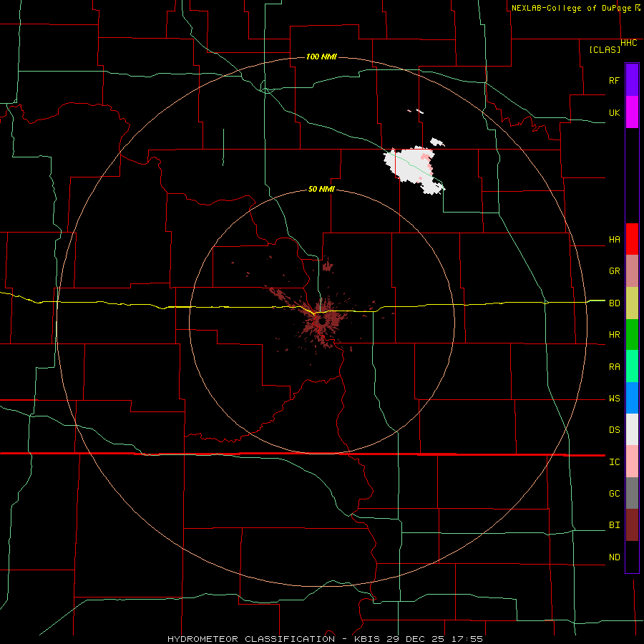
Task: Click the 'RF' legend label
Action: coord(614,80)
